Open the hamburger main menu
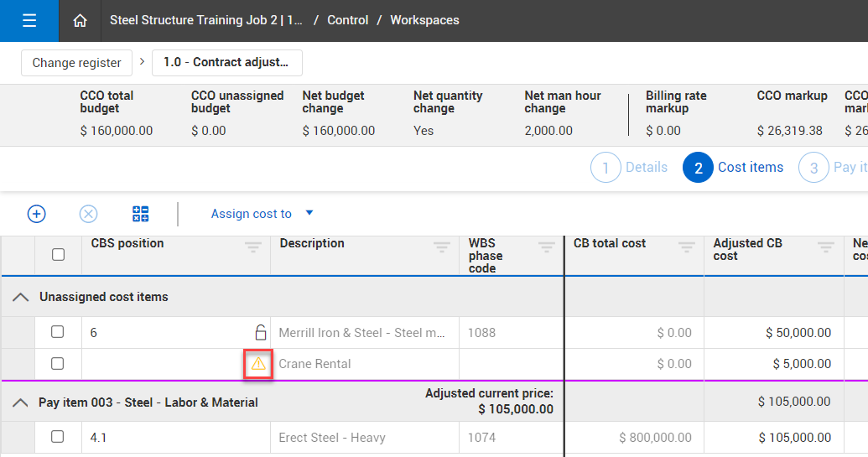Image resolution: width=868 pixels, height=457 pixels. pos(29,21)
